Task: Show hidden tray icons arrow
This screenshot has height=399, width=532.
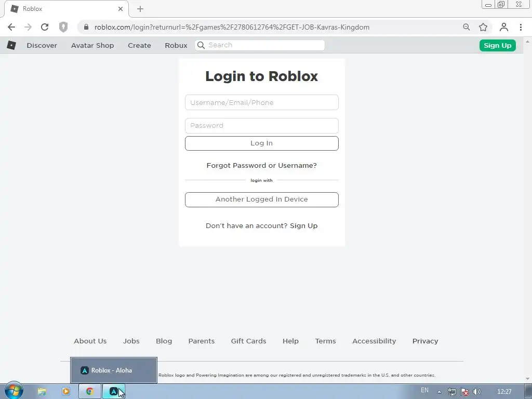Action: (440, 392)
